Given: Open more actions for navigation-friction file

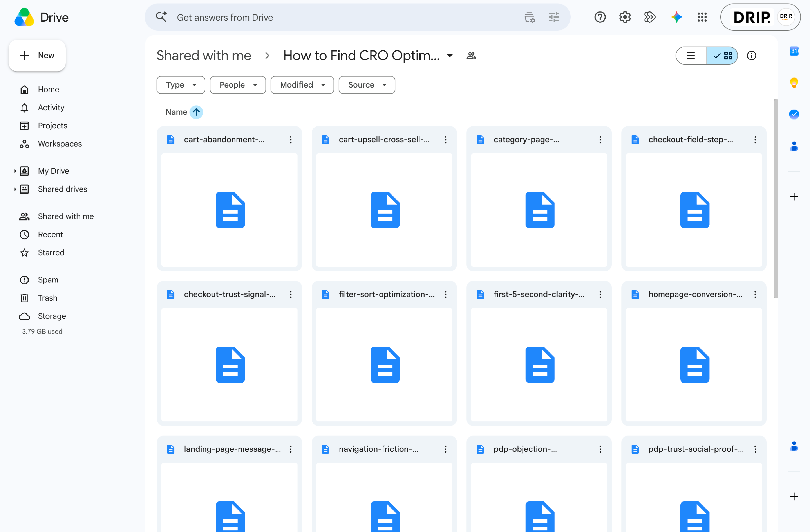Looking at the screenshot, I should (x=445, y=449).
